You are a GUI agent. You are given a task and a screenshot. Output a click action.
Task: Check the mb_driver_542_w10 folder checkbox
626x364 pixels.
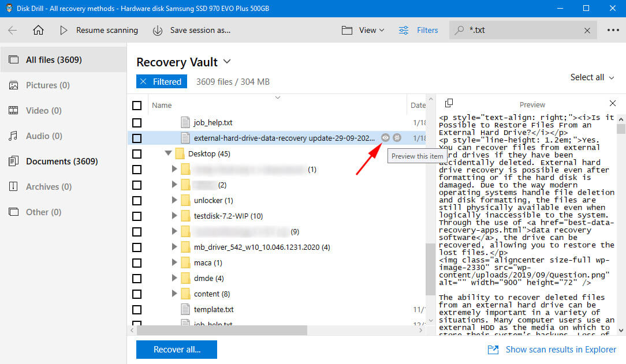point(137,247)
